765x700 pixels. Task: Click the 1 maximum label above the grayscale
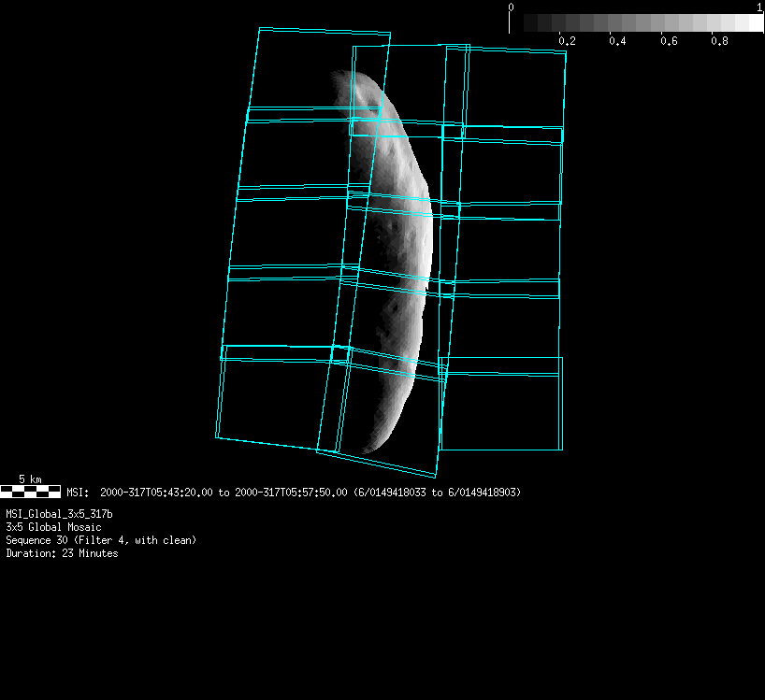[758, 7]
